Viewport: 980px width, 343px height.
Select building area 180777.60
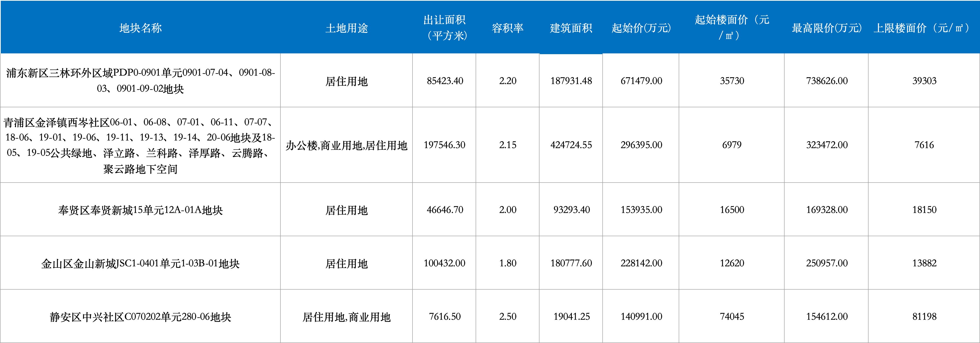tap(571, 263)
